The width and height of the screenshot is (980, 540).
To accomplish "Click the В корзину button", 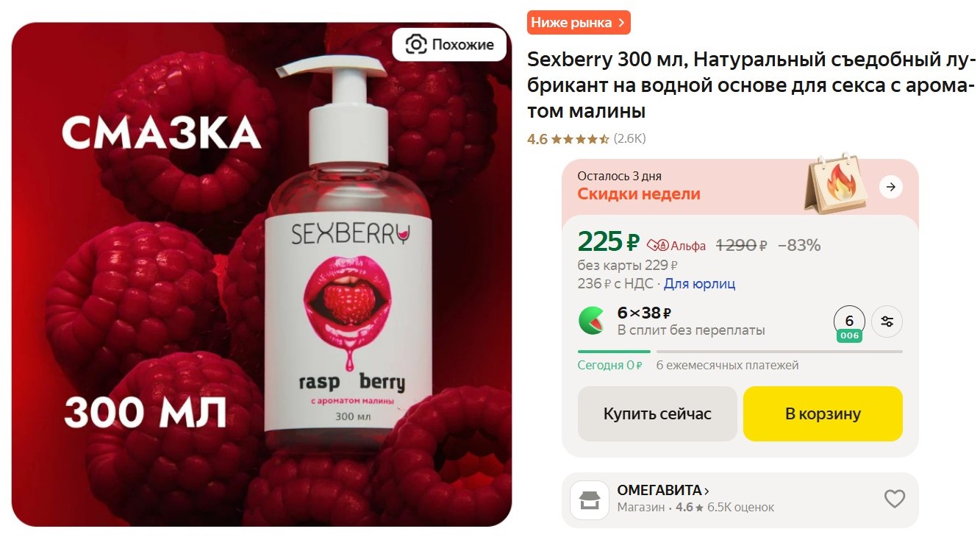I will click(x=823, y=413).
